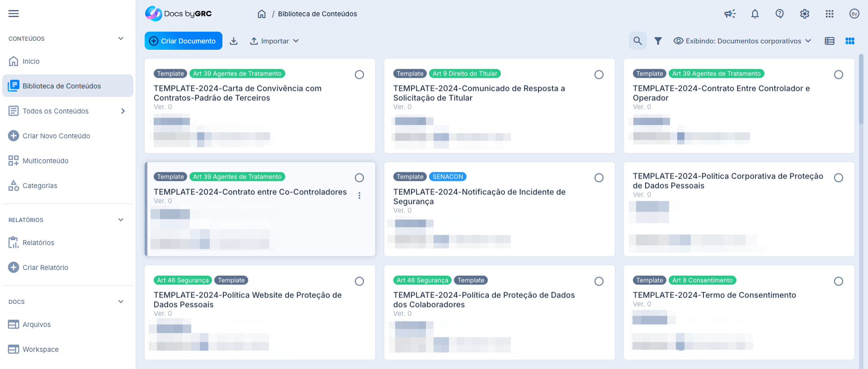Switch to list view layout icon
Viewport: 868px width, 369px height.
(x=830, y=41)
